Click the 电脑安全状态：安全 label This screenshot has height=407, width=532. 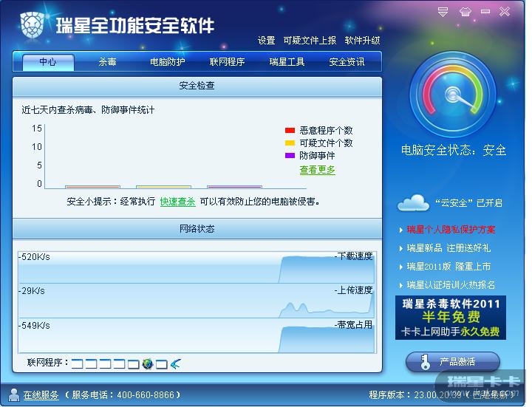pos(453,150)
